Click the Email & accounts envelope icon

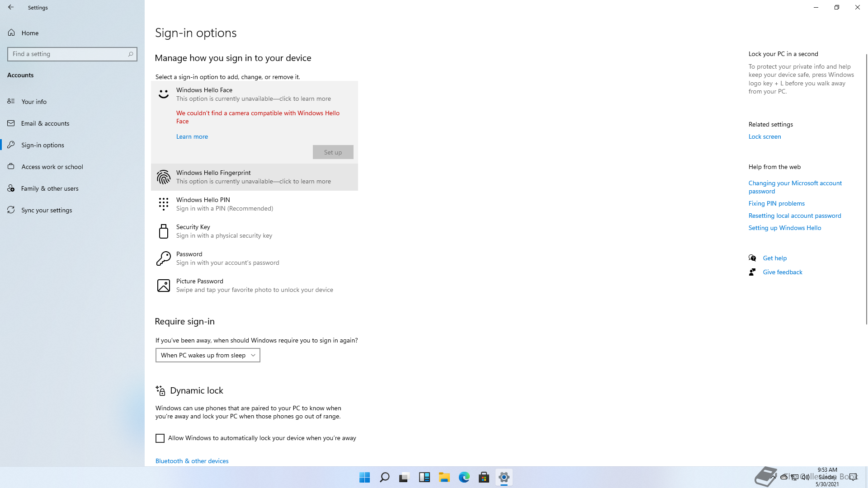(x=11, y=123)
